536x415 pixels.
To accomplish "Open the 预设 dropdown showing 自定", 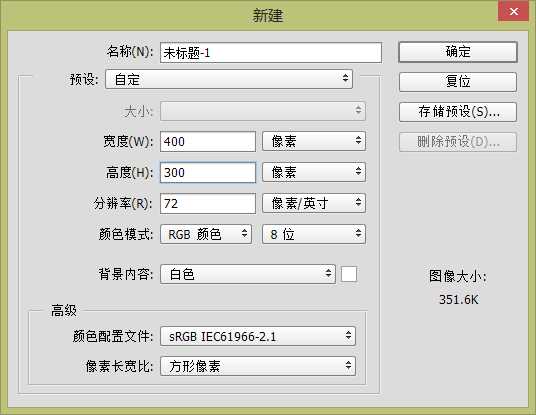I will click(229, 79).
